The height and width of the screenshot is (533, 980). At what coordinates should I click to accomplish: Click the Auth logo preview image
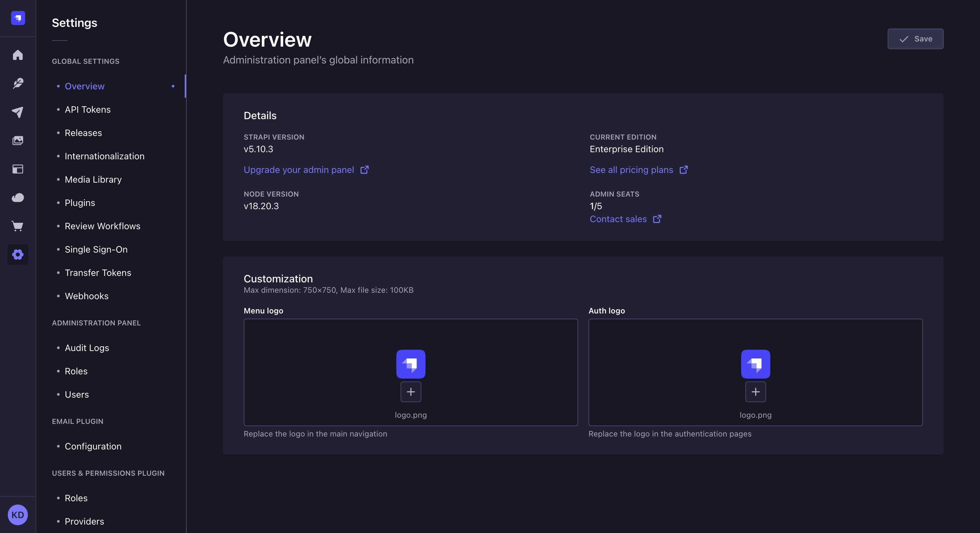click(x=755, y=364)
